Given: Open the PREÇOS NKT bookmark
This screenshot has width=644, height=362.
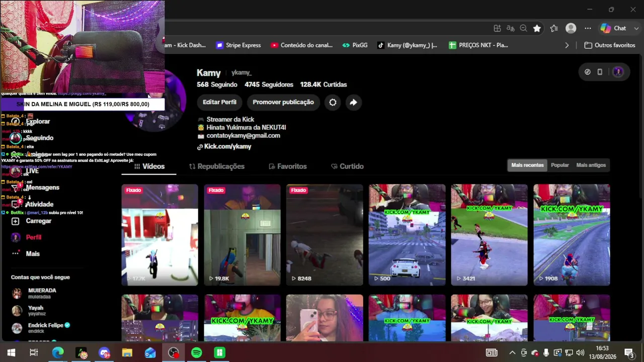Looking at the screenshot, I should click(x=478, y=45).
